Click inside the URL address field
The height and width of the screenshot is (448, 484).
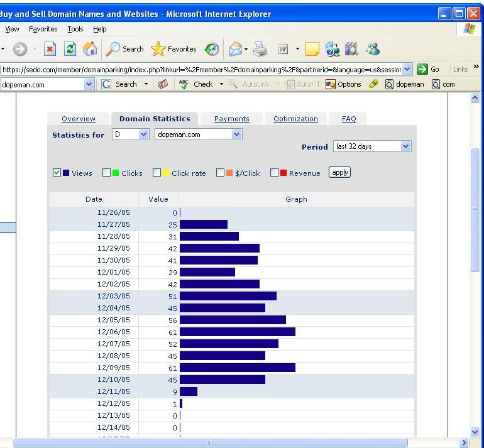click(201, 69)
